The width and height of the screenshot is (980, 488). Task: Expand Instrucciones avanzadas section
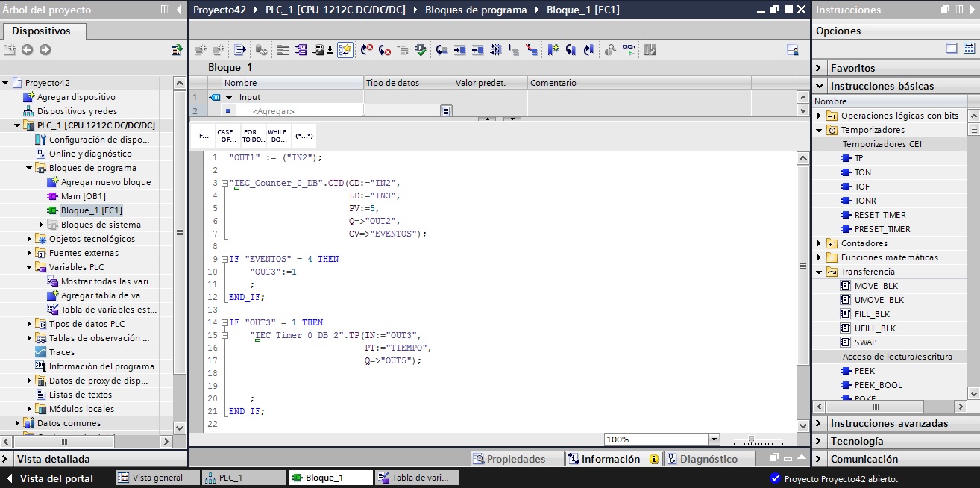coord(820,423)
